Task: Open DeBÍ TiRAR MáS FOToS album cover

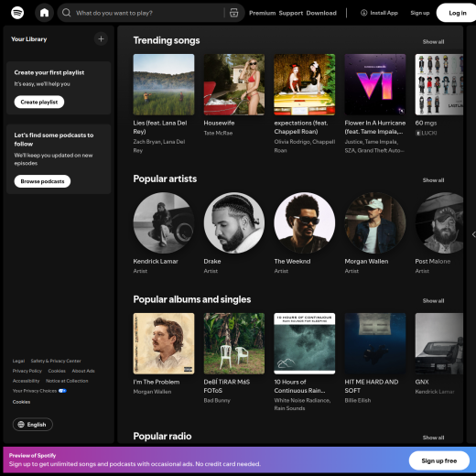Action: tap(234, 343)
